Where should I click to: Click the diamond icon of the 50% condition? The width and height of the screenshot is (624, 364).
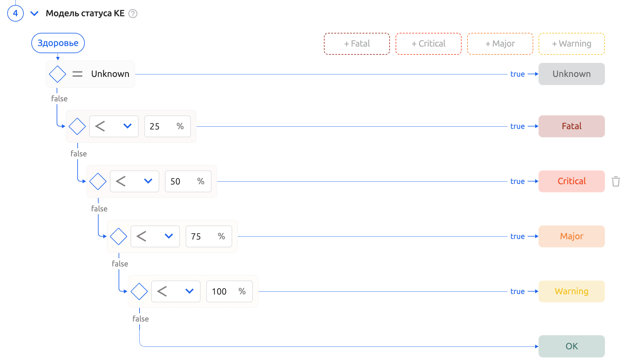pyautogui.click(x=98, y=181)
